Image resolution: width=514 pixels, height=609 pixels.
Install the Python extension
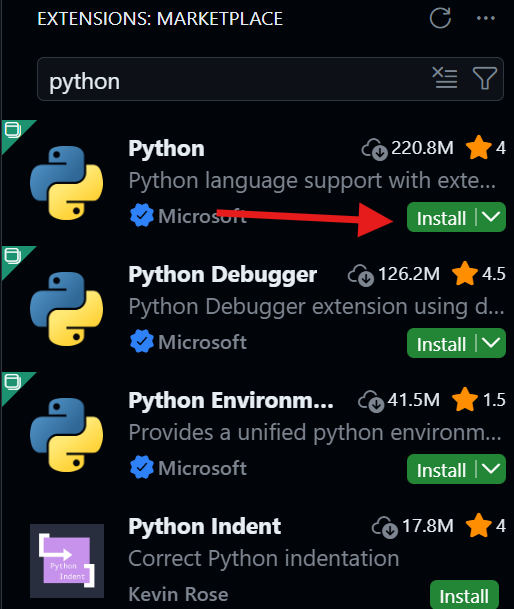[441, 218]
